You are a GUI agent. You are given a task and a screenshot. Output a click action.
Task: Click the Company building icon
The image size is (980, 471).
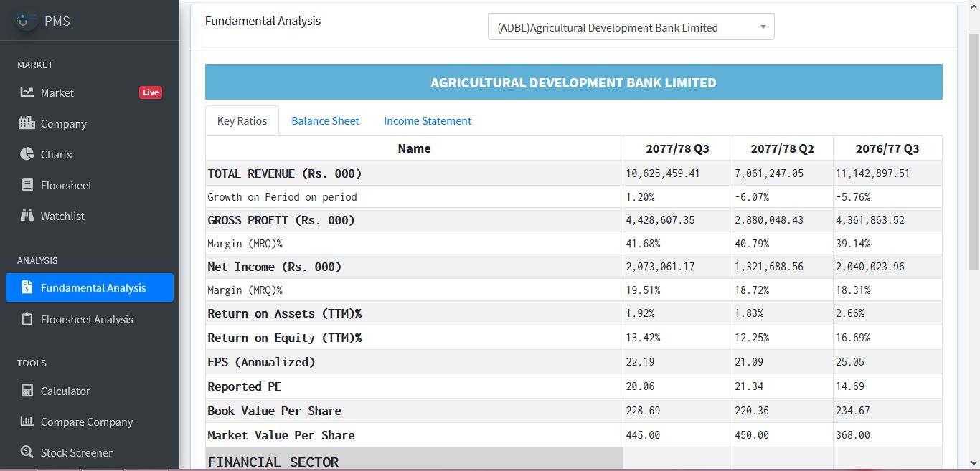click(x=27, y=123)
